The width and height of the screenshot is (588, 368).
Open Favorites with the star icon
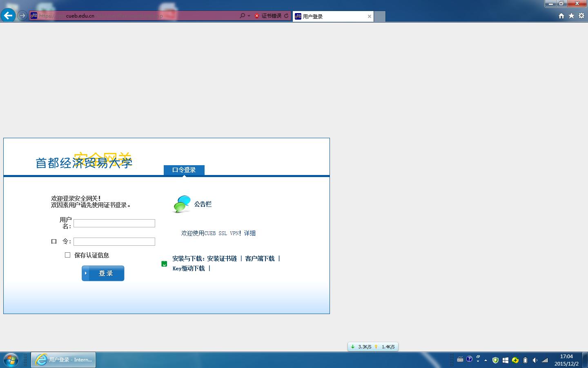(571, 16)
